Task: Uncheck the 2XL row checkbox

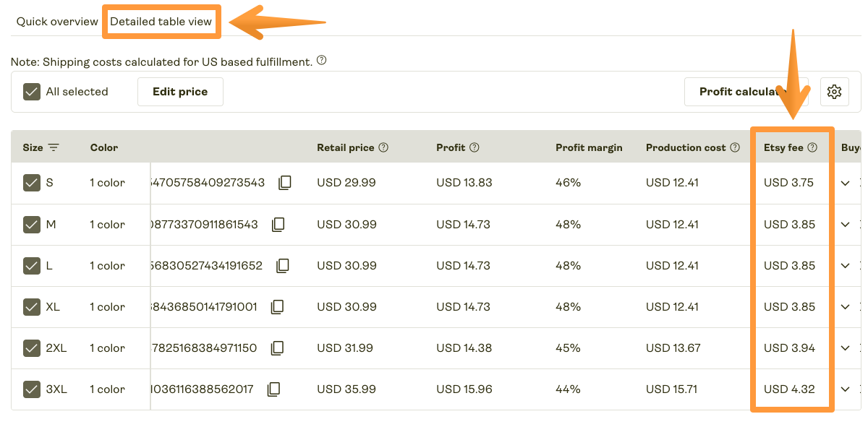Action: pos(32,348)
